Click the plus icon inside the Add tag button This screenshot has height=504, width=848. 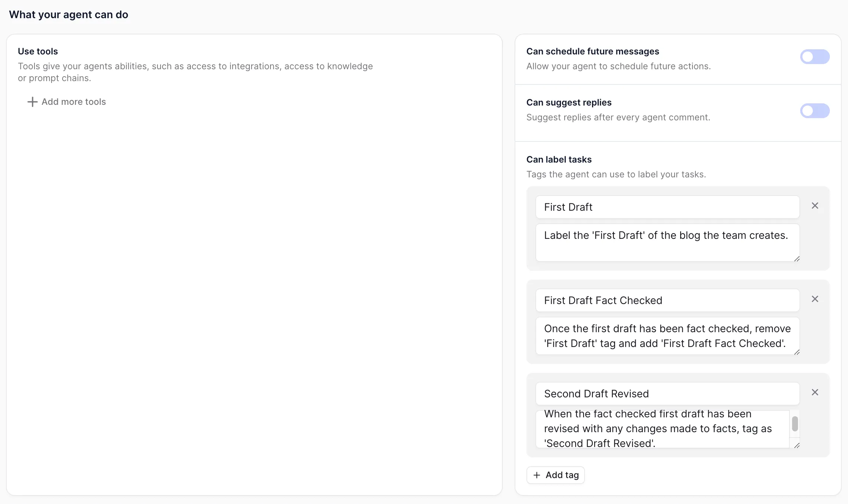pos(536,475)
